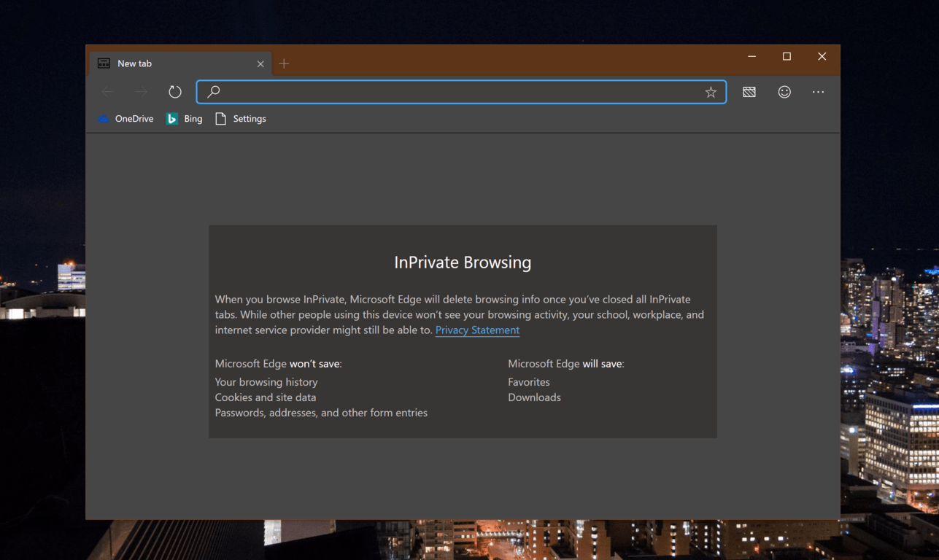Maximize the Edge browser window
The width and height of the screenshot is (939, 560).
tap(787, 57)
